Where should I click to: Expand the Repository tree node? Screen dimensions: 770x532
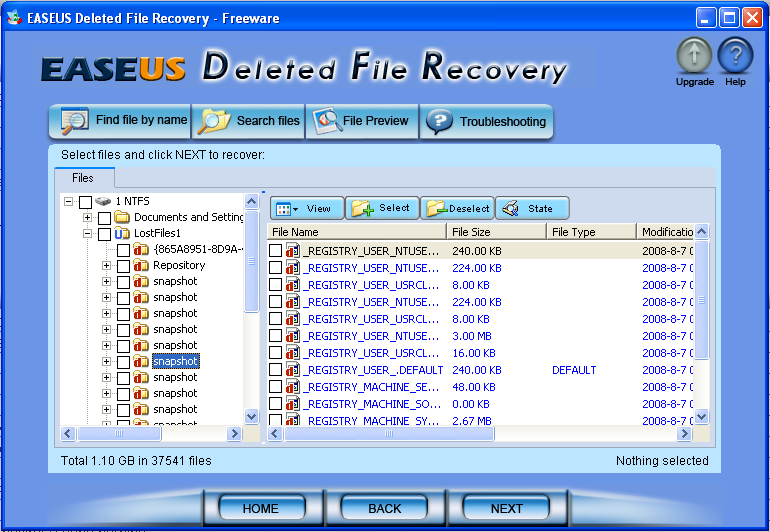pos(106,265)
